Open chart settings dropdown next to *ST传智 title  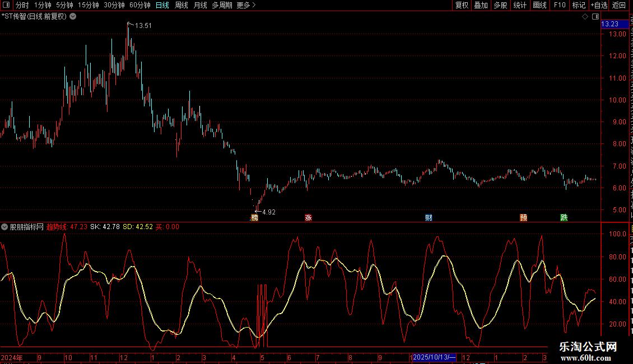tap(73, 17)
